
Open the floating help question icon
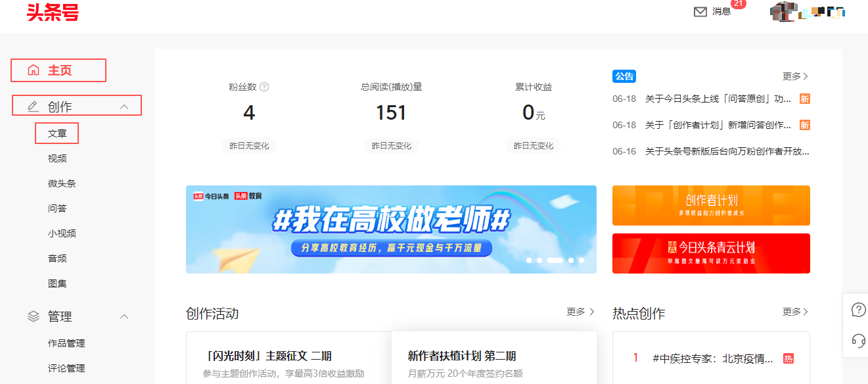click(857, 310)
